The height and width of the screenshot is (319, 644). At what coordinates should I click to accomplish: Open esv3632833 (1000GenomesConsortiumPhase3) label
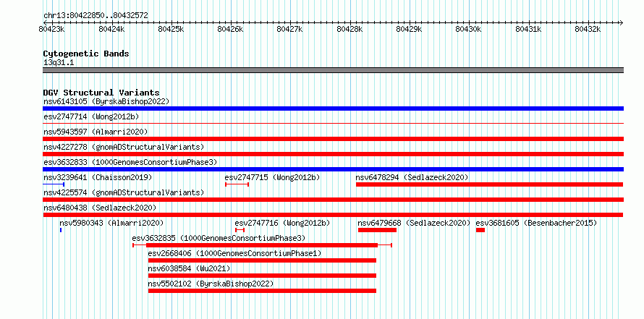[130, 162]
